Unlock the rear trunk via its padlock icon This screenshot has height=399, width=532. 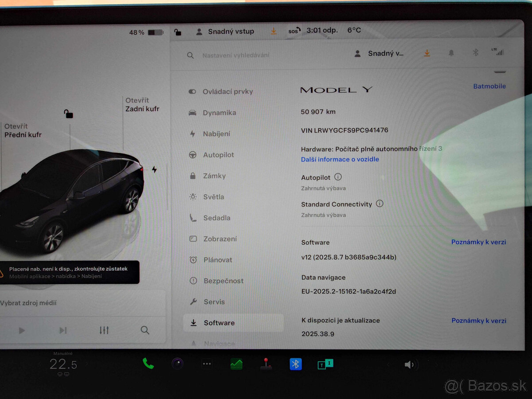(68, 114)
